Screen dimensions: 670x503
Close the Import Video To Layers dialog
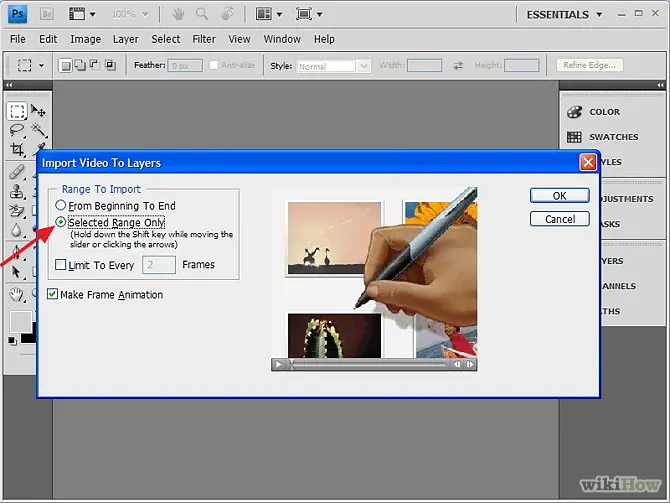[588, 162]
